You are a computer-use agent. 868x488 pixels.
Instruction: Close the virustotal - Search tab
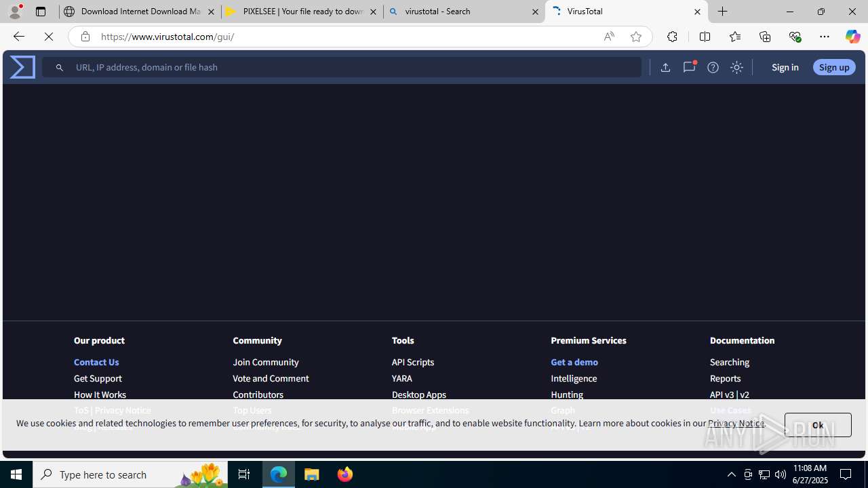tap(535, 12)
